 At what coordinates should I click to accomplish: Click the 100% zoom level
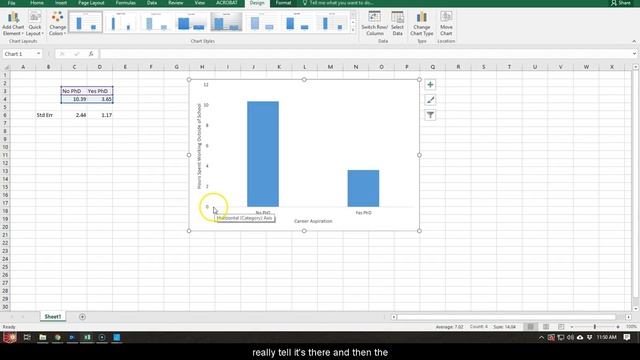coord(631,327)
